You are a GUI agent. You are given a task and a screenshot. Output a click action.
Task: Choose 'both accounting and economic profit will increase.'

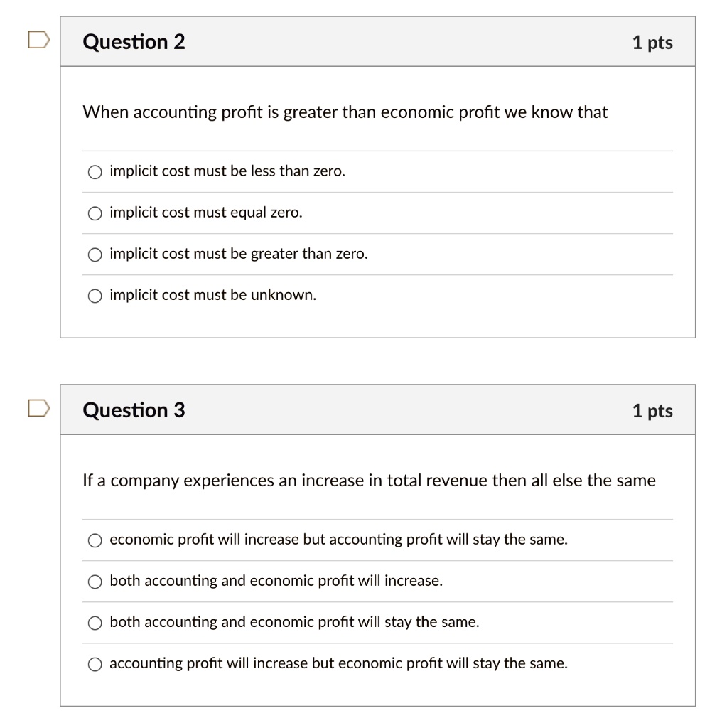click(x=94, y=581)
